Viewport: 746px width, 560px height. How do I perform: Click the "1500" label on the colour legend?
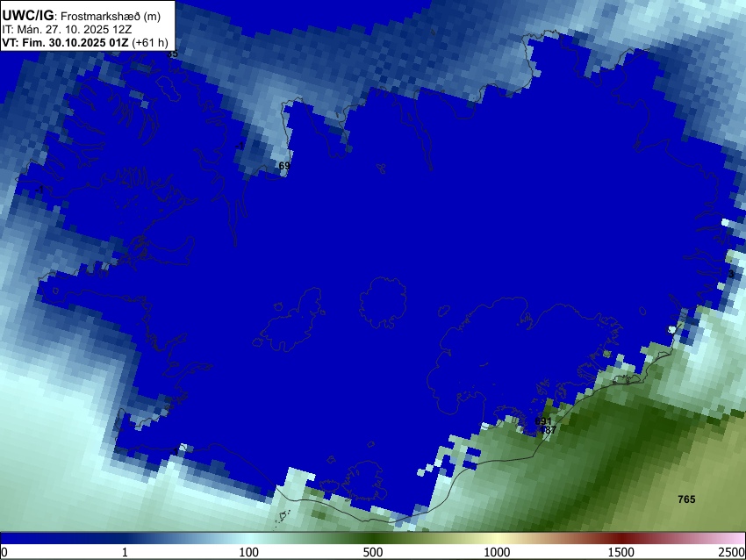click(621, 552)
